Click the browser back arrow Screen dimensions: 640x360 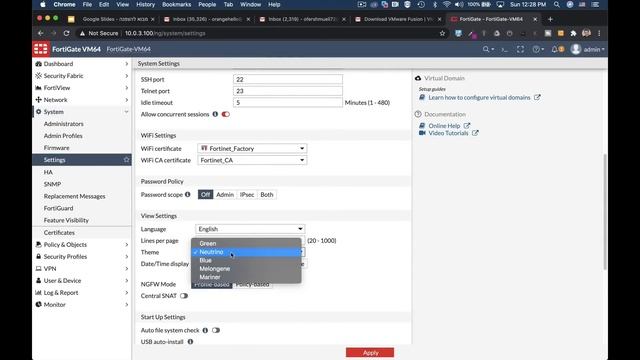pyautogui.click(x=40, y=33)
